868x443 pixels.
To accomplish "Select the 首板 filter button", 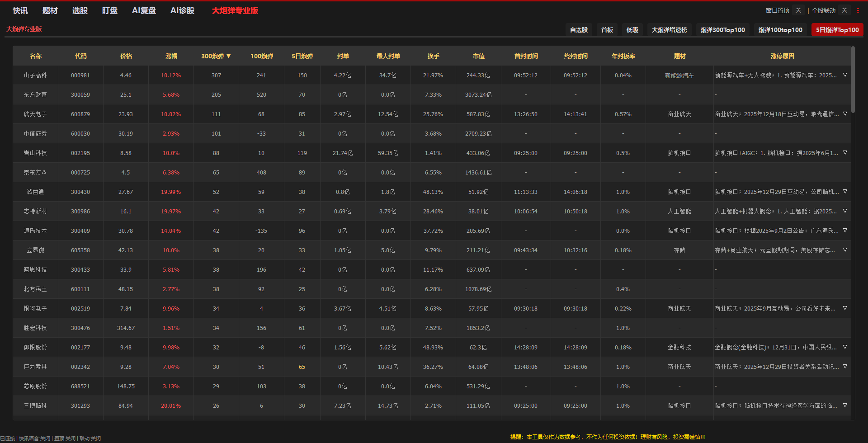I will [x=607, y=30].
